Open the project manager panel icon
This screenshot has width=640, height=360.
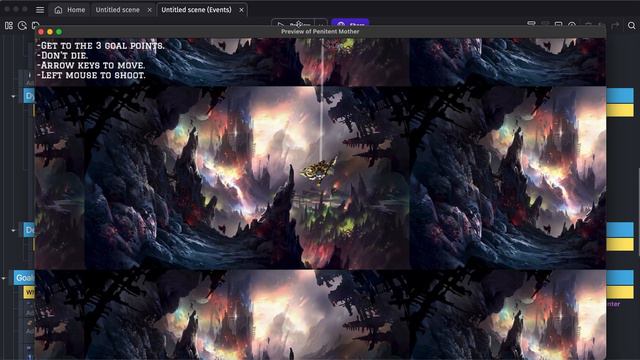9,26
